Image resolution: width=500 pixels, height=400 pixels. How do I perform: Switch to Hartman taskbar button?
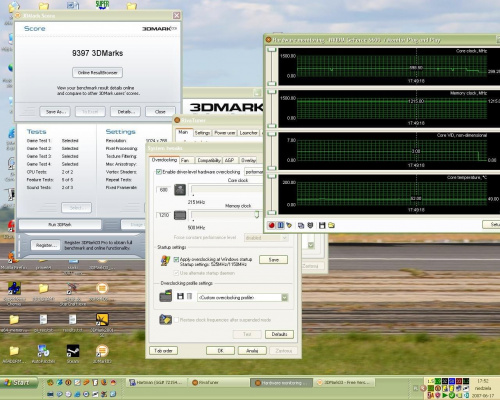pos(157,382)
